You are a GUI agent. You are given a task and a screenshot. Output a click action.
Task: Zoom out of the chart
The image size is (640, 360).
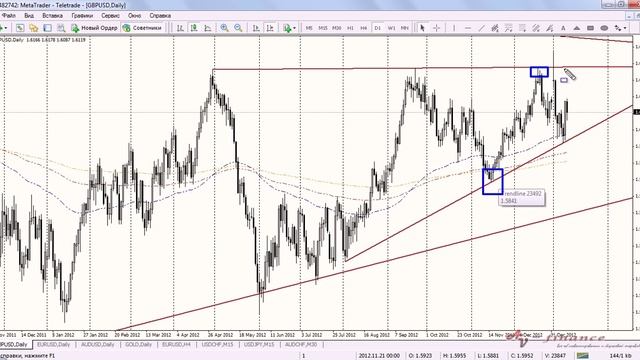coord(238,28)
